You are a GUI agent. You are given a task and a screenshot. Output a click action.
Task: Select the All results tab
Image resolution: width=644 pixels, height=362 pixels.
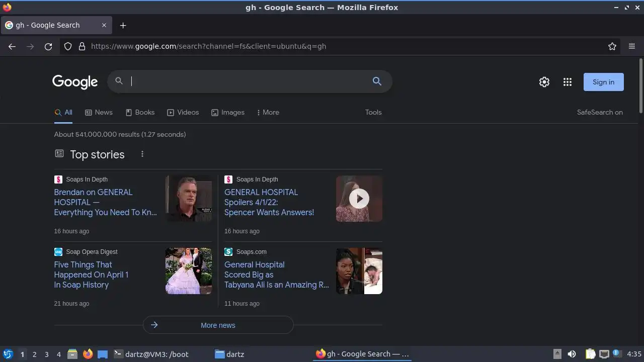[63, 113]
